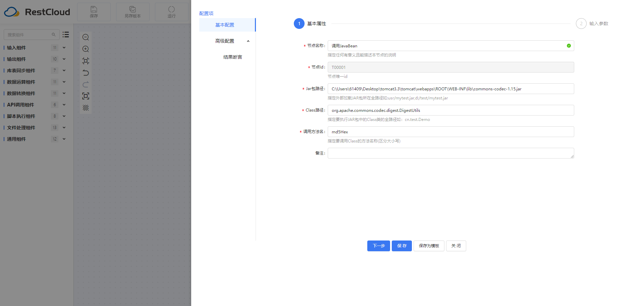Image resolution: width=644 pixels, height=306 pixels.
Task: Expand the 输入组件 group
Action: click(x=64, y=48)
